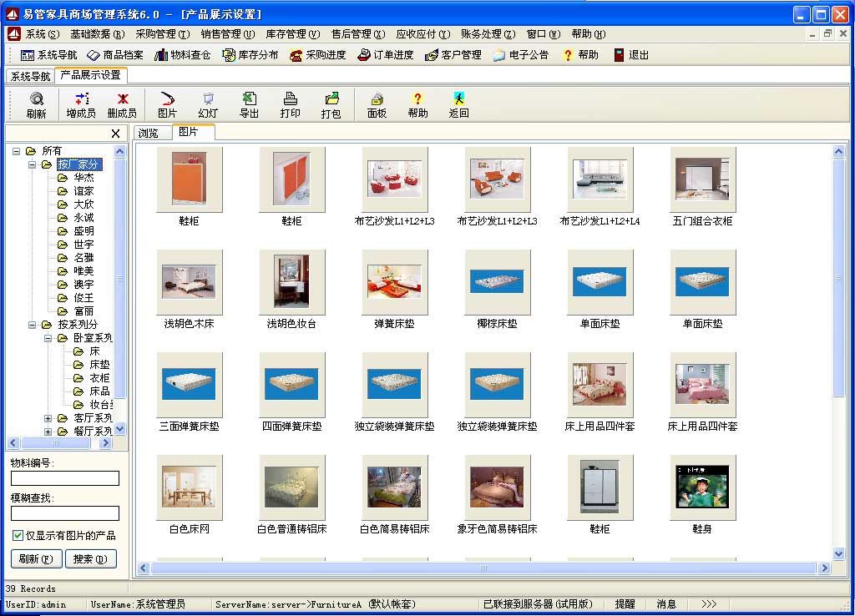Click the 刷新 button below search fields
Screen dimensions: 855x616
pyautogui.click(x=36, y=558)
